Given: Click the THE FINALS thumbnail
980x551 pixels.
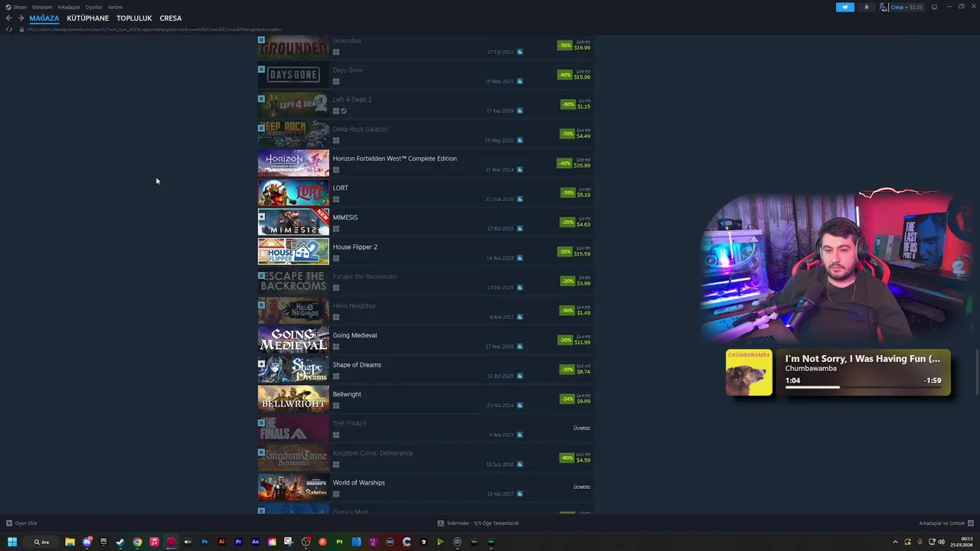Looking at the screenshot, I should pyautogui.click(x=293, y=429).
